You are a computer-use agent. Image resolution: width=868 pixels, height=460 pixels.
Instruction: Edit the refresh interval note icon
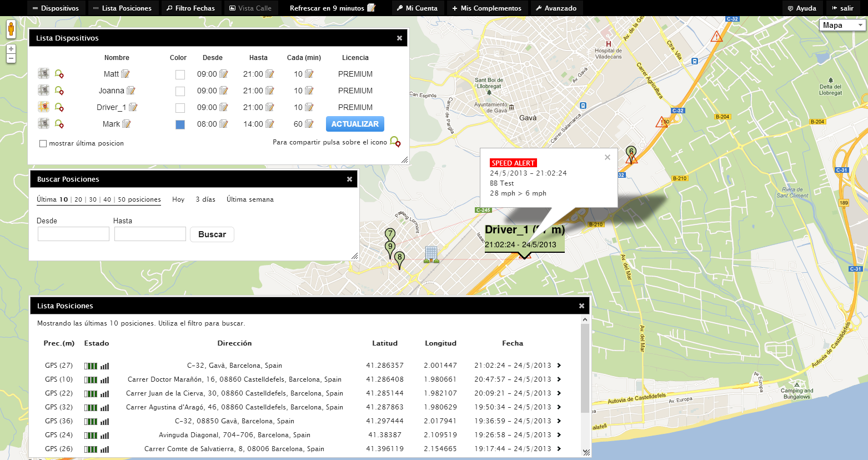pos(372,8)
